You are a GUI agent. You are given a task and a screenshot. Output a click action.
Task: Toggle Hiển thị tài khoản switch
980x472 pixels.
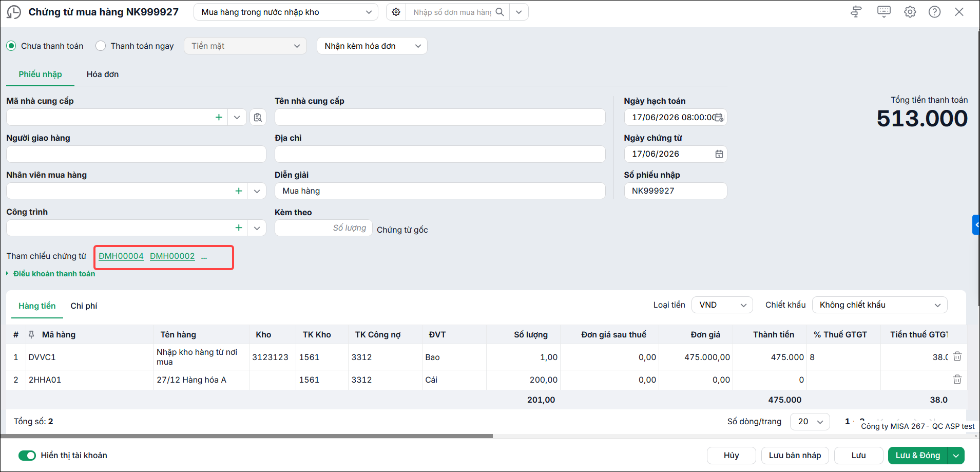coord(27,456)
